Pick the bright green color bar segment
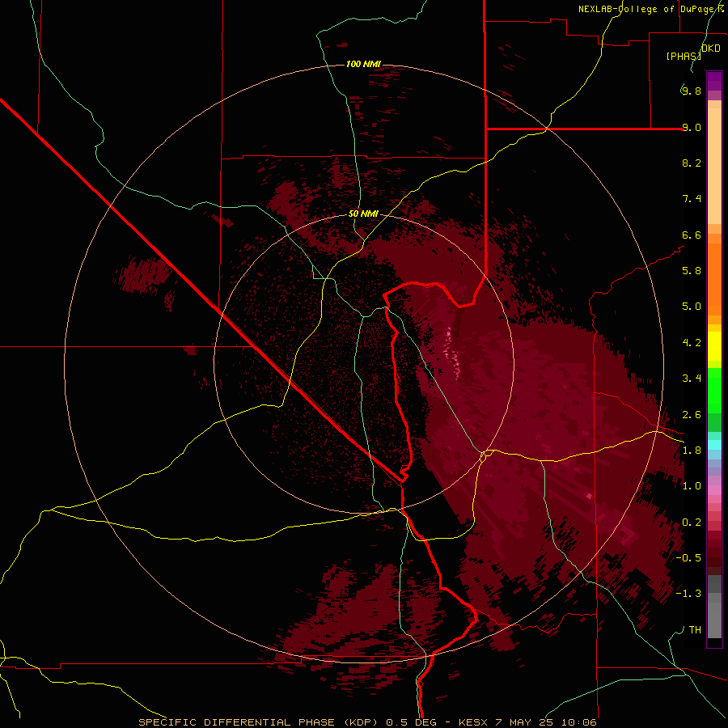Image resolution: width=728 pixels, height=728 pixels. click(x=714, y=391)
